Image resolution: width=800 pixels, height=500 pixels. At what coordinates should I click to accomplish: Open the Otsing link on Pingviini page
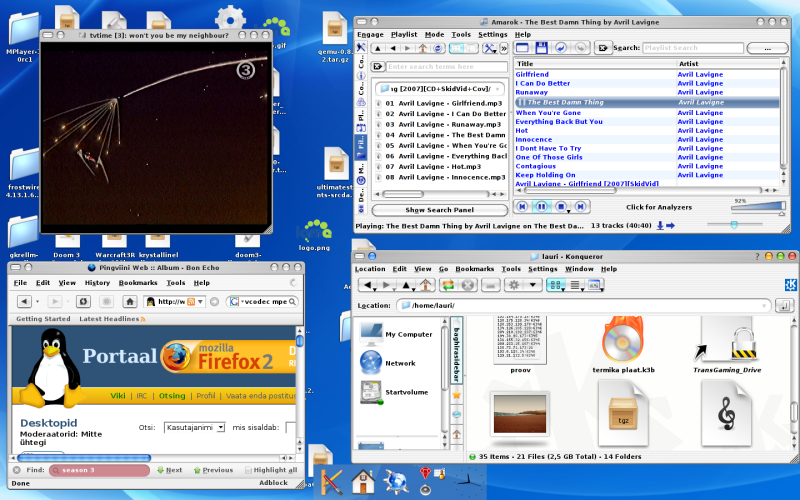[x=172, y=395]
